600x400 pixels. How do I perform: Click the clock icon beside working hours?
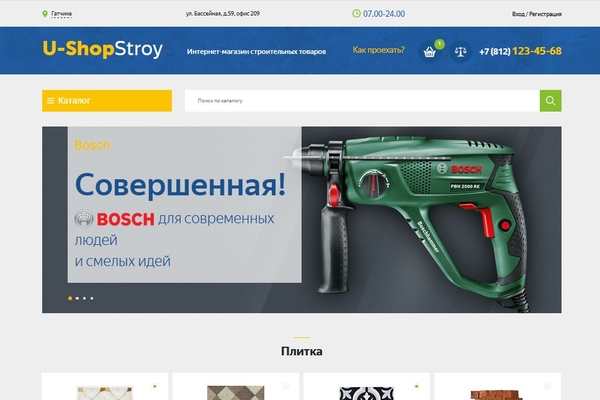tap(356, 13)
